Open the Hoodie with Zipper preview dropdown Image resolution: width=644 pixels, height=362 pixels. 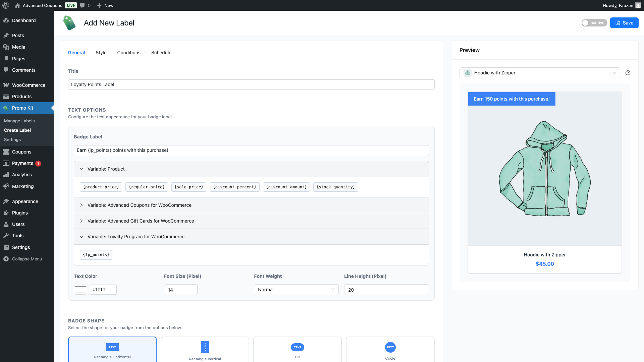coord(539,73)
